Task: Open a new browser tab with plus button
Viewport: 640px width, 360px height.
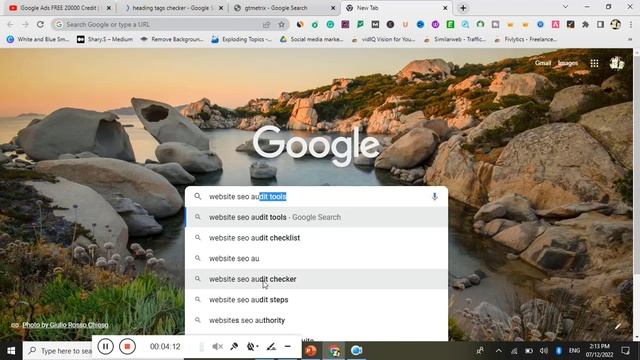Action: point(463,8)
